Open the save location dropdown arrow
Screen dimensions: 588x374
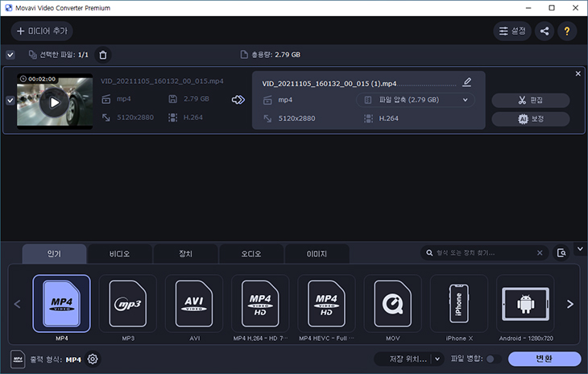tap(437, 359)
